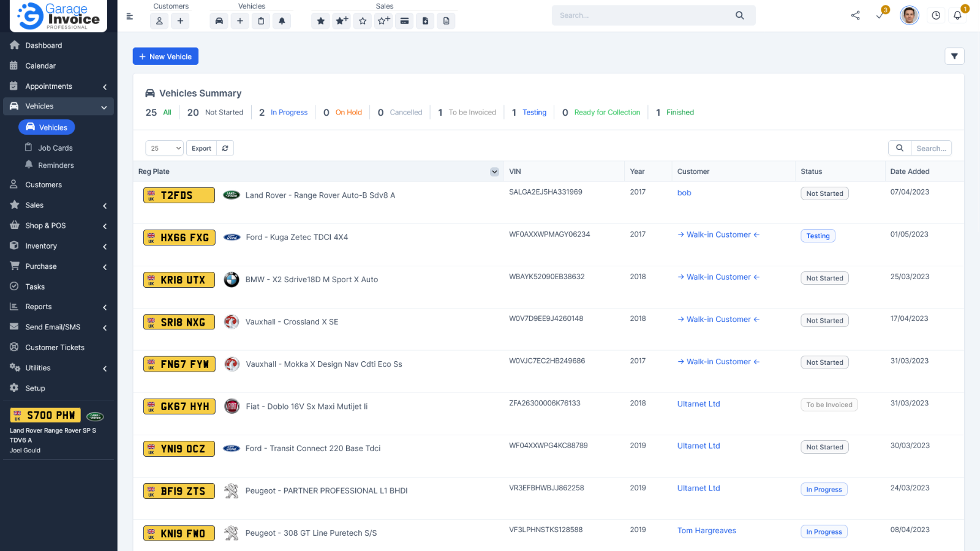980x551 pixels.
Task: Click the credit card icon under Sales
Action: pyautogui.click(x=404, y=21)
